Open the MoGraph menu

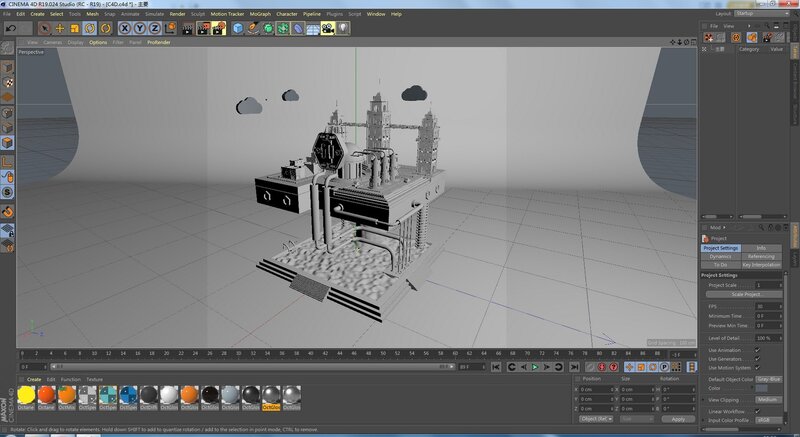(x=259, y=14)
